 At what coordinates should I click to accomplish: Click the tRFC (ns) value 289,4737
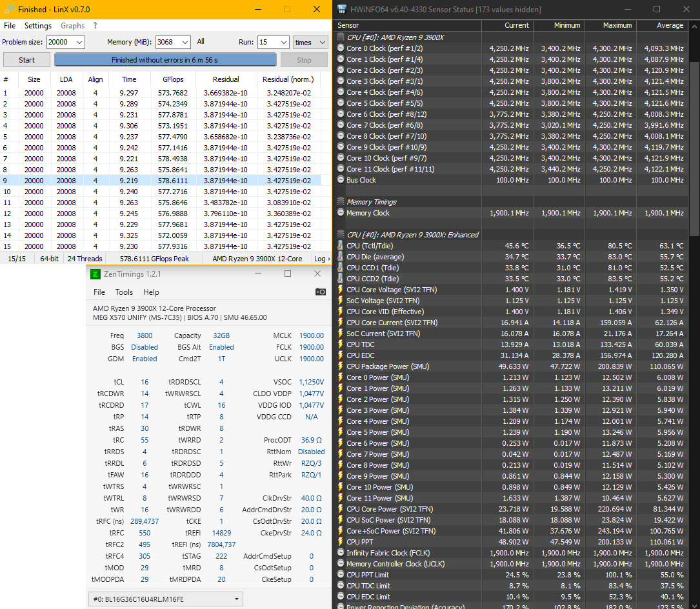145,521
